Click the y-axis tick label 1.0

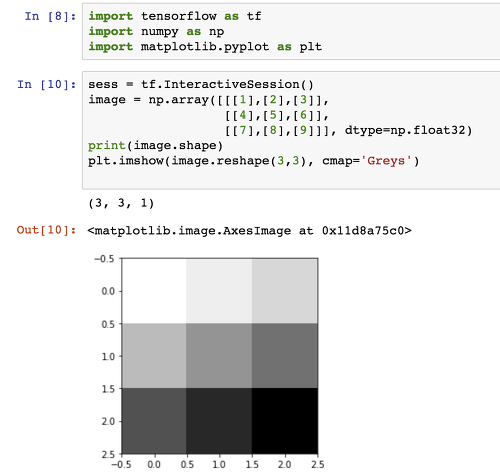click(108, 357)
